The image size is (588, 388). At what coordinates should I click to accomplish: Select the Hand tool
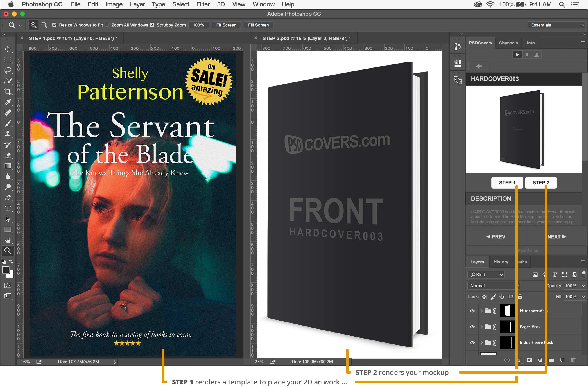click(x=8, y=240)
